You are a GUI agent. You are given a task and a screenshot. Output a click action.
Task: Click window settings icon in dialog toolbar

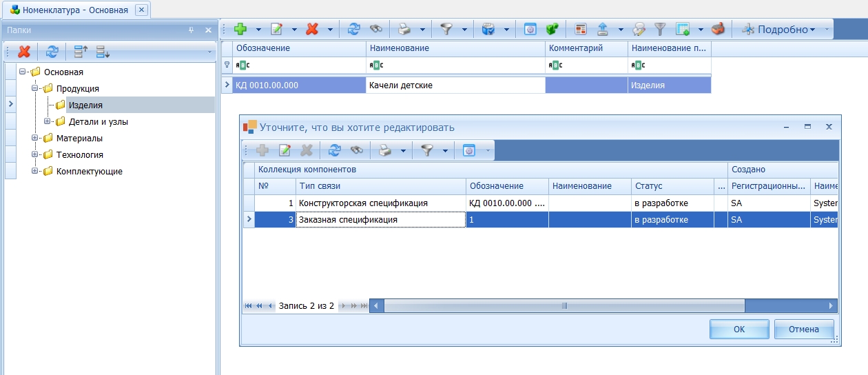(x=469, y=150)
